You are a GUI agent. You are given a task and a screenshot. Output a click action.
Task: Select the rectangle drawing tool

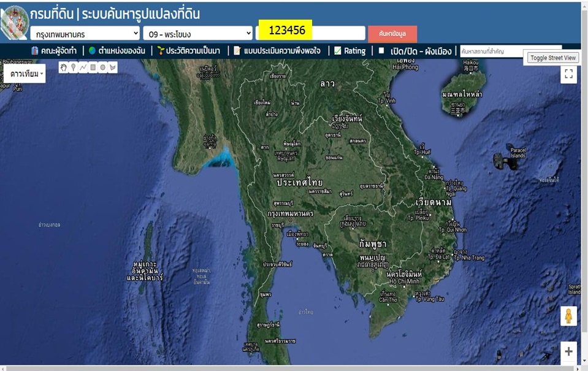coord(93,67)
